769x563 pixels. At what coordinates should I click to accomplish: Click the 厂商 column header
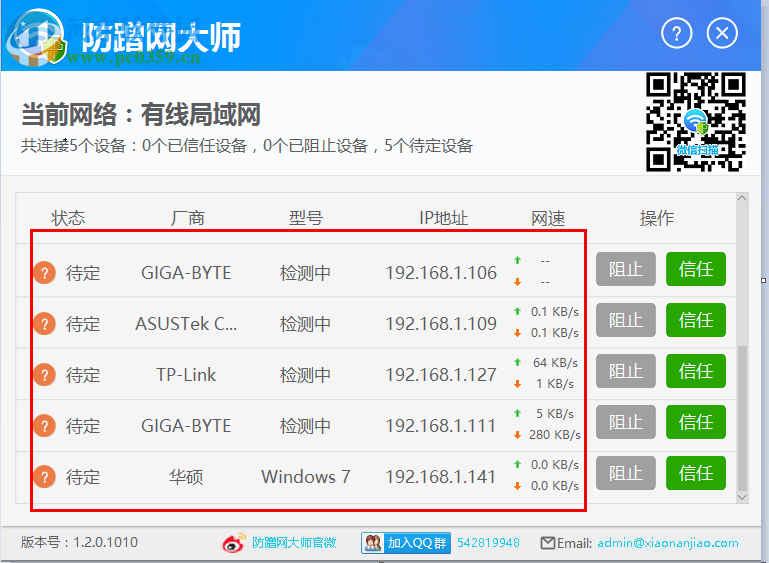[x=187, y=218]
